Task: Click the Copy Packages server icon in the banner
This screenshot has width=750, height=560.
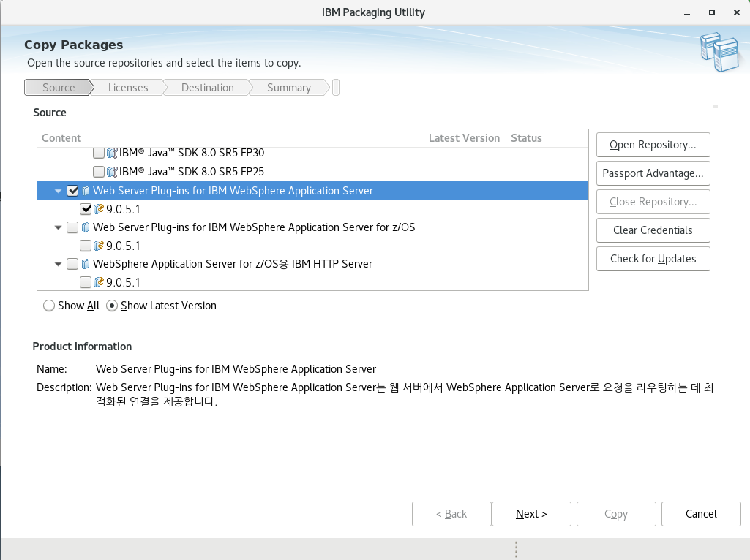Action: pos(720,52)
